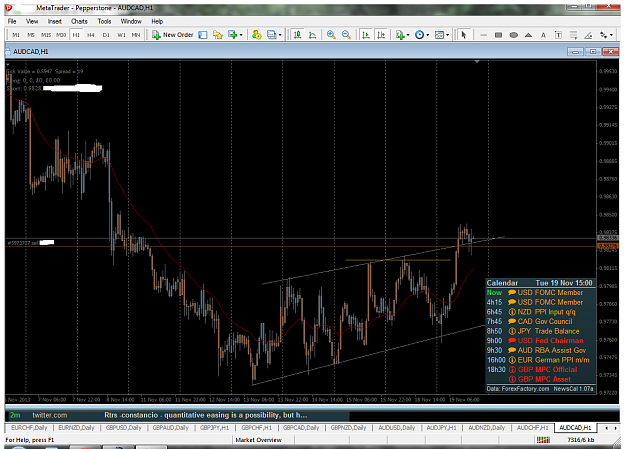This screenshot has height=449, width=625.
Task: Select the triangle drawing tool
Action: tap(528, 35)
